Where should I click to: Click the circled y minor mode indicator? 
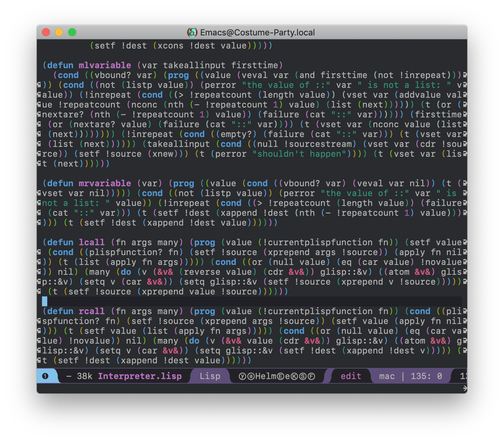tap(242, 376)
